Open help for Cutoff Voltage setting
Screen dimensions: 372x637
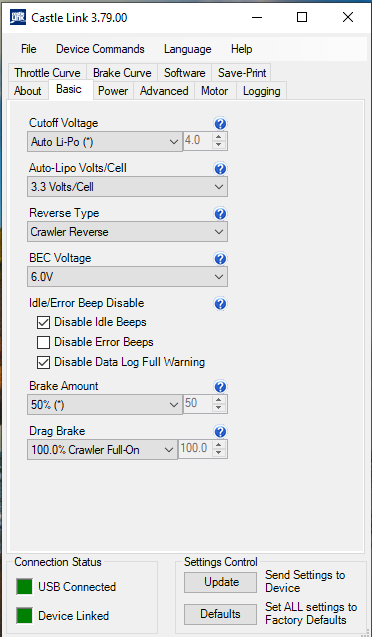pyautogui.click(x=220, y=124)
